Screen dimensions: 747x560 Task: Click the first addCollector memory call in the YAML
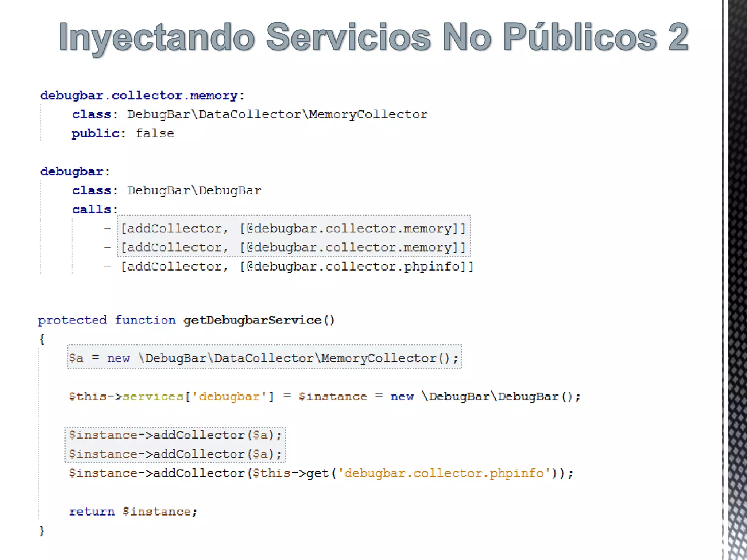294,229
